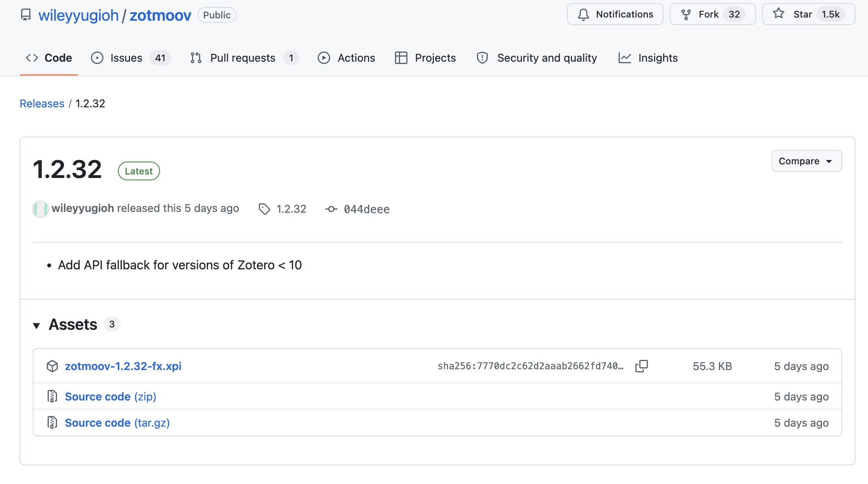Download zotmoov-1.2.32-fx.xpi
Viewport: 868px width, 484px height.
pos(123,366)
